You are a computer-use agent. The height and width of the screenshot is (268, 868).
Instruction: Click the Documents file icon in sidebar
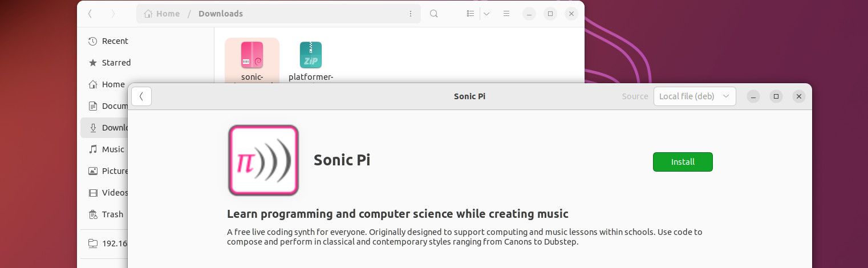92,106
